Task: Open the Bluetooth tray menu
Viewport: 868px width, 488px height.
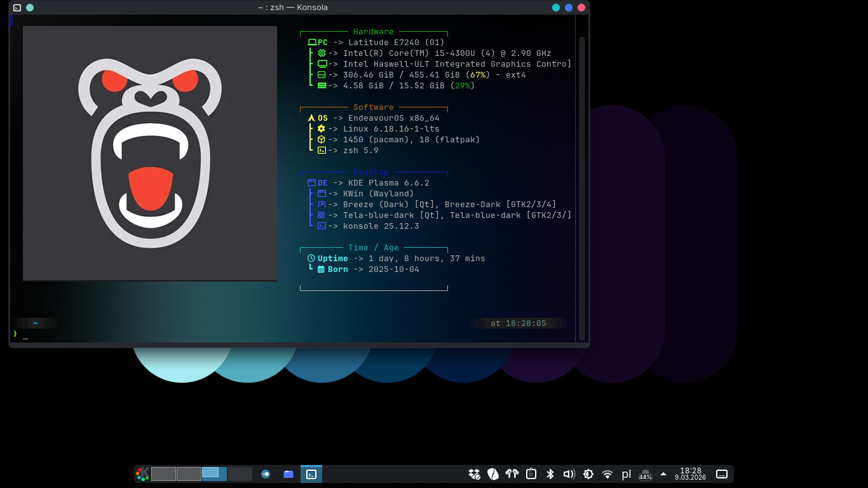Action: (x=550, y=474)
